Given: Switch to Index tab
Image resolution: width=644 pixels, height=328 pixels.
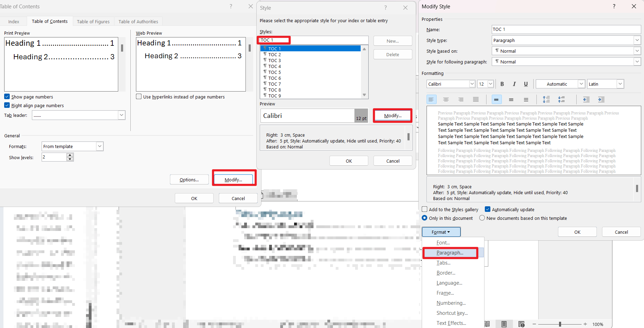Looking at the screenshot, I should click(14, 21).
